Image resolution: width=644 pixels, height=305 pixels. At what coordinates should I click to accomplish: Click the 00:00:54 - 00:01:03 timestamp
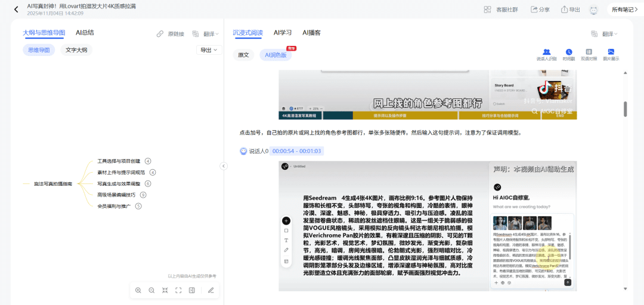296,151
